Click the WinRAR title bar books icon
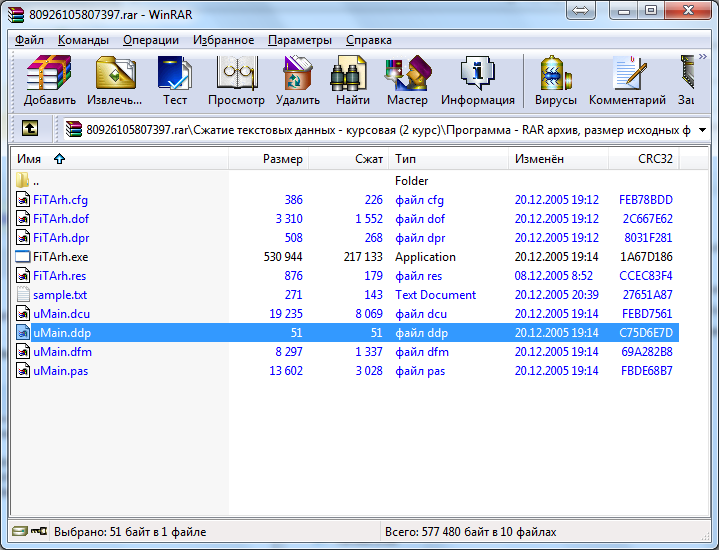The height and width of the screenshot is (550, 719). tap(16, 14)
